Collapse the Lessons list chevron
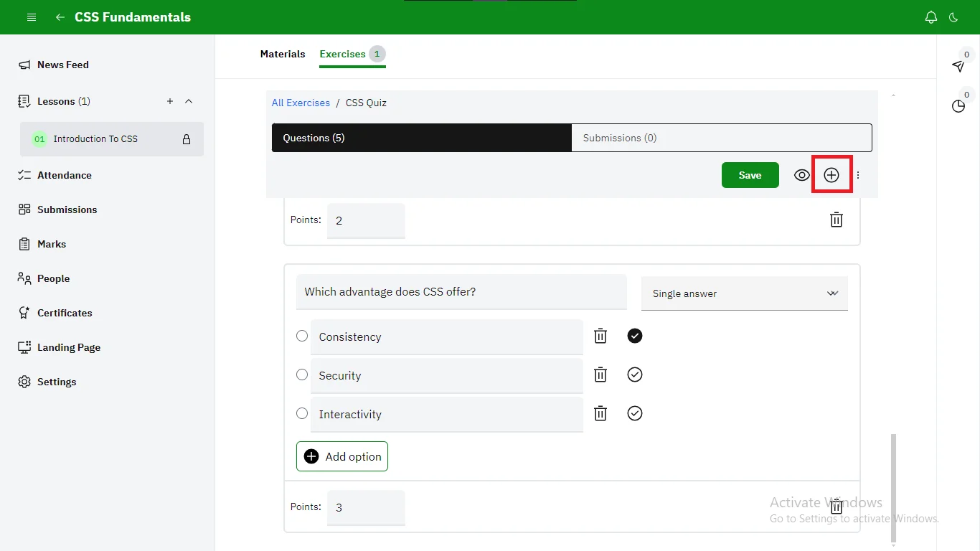The height and width of the screenshot is (551, 980). pos(189,101)
